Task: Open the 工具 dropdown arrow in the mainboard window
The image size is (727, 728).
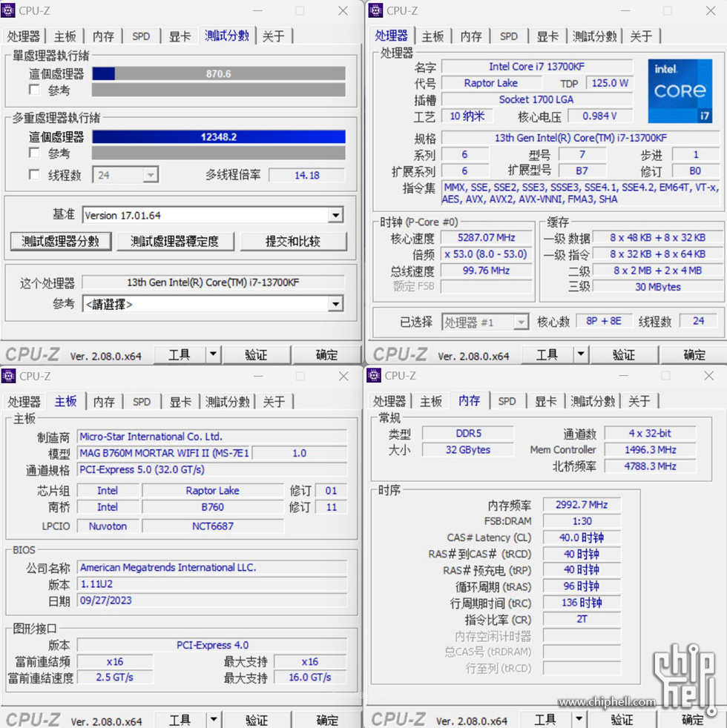Action: tap(213, 720)
